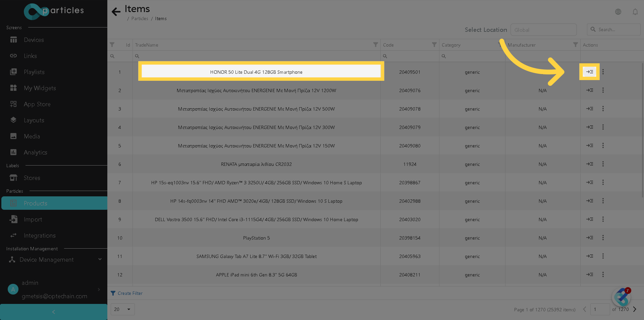Open the notifications bell

click(635, 12)
